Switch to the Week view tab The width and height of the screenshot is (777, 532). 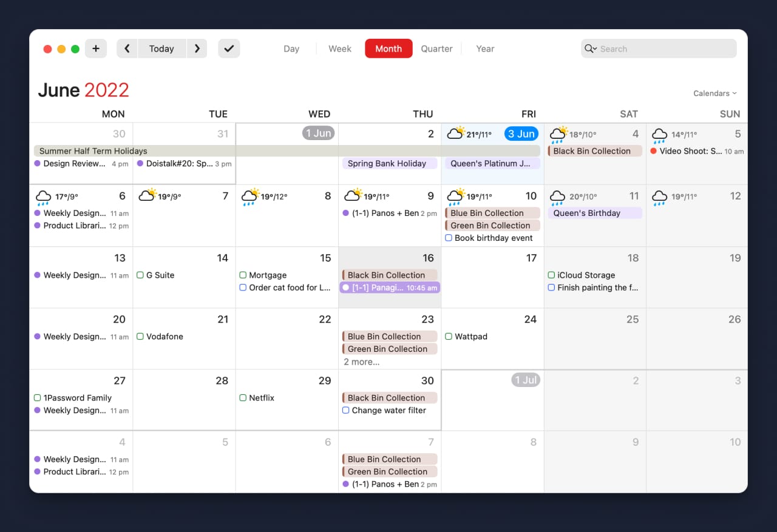coord(339,49)
